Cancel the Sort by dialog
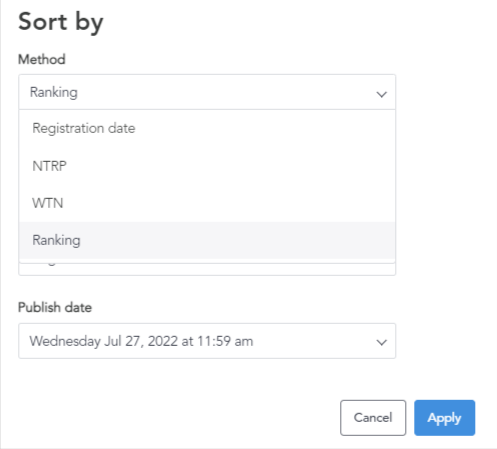Viewport: 497px width, 449px height. [373, 418]
